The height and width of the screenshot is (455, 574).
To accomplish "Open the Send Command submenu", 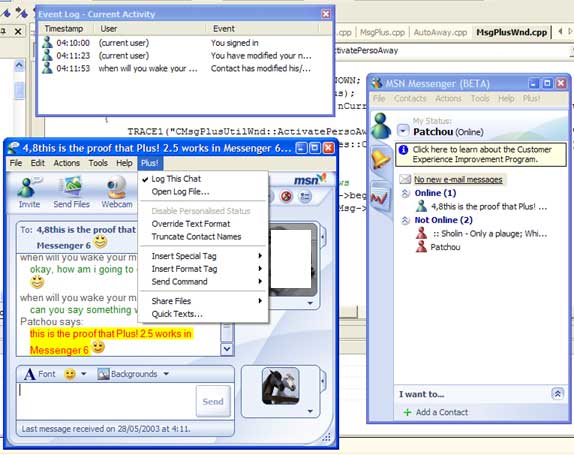I will [x=204, y=281].
